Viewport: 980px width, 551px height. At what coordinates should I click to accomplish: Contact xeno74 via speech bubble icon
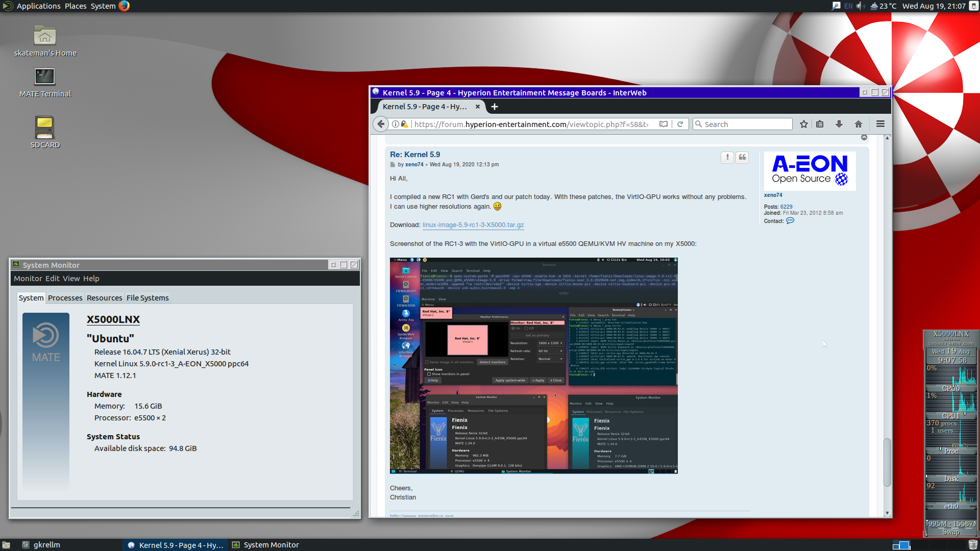[x=790, y=221]
